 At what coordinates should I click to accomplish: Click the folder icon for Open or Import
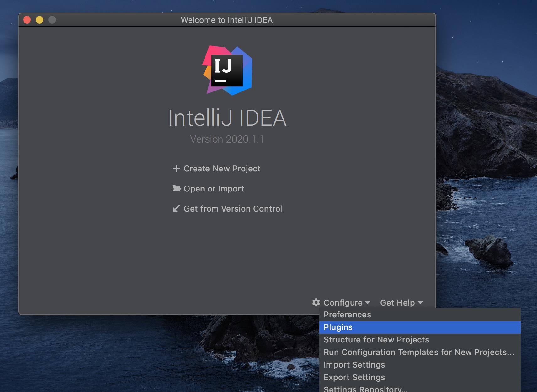coord(177,189)
